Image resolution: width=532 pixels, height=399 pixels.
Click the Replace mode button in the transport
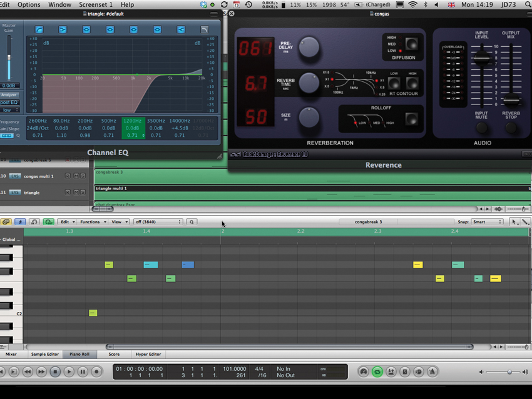point(391,372)
